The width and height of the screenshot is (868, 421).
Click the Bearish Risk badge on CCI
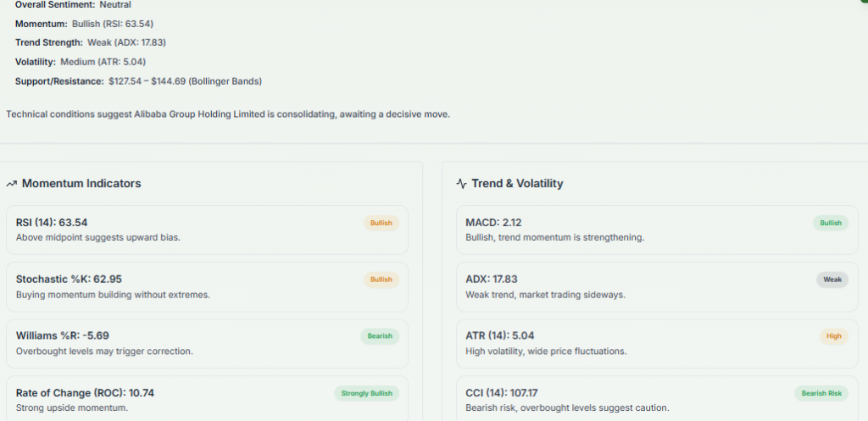point(821,393)
